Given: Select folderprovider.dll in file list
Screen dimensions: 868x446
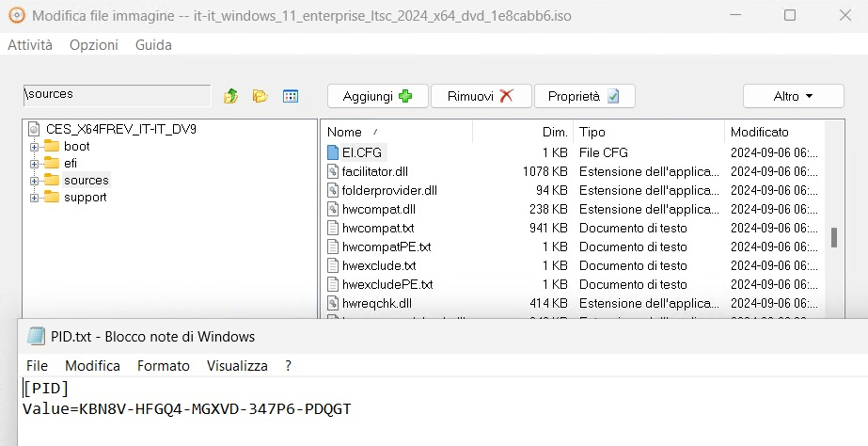Looking at the screenshot, I should pos(389,191).
